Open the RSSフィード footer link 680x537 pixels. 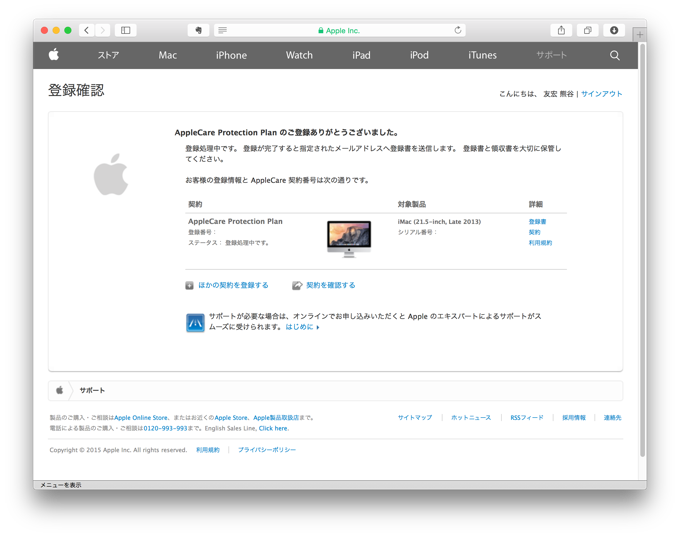pyautogui.click(x=527, y=417)
